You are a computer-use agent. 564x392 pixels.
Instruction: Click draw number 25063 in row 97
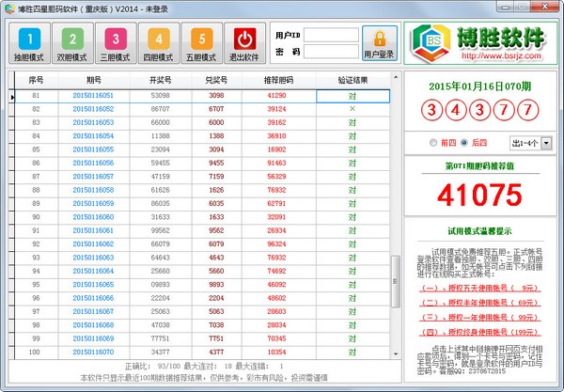click(161, 311)
